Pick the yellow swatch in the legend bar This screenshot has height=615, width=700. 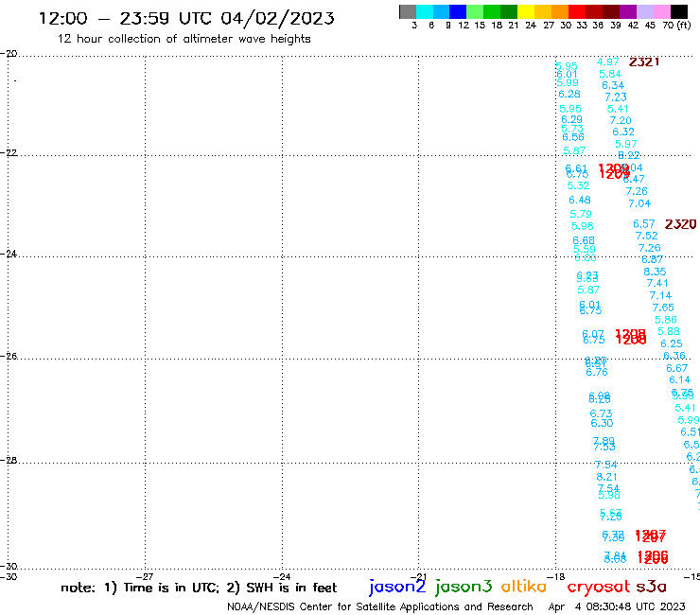pos(526,11)
